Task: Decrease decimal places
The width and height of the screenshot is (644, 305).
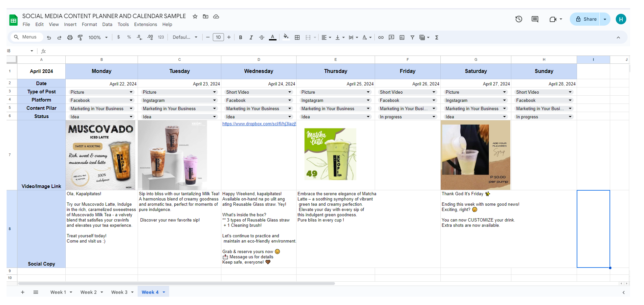Action: 140,37
